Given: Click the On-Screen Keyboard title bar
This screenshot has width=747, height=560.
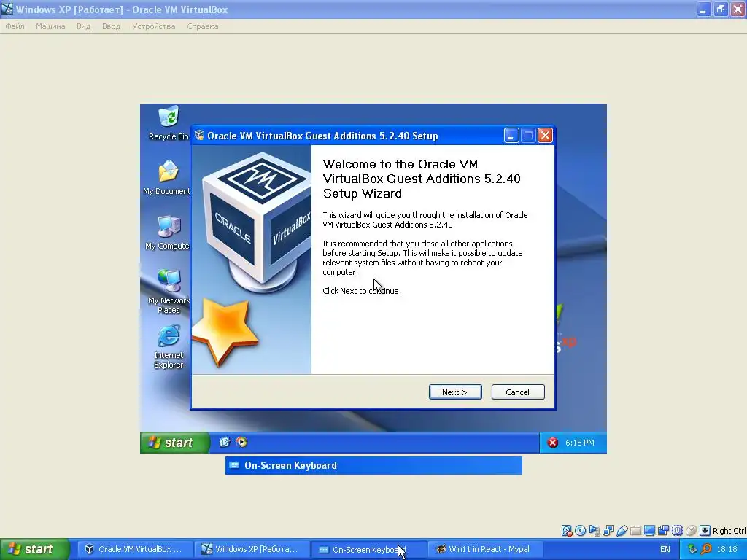Looking at the screenshot, I should (x=373, y=465).
